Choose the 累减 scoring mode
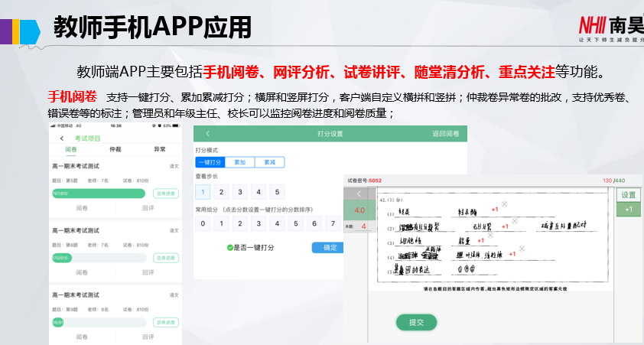This screenshot has width=644, height=345. (x=269, y=162)
